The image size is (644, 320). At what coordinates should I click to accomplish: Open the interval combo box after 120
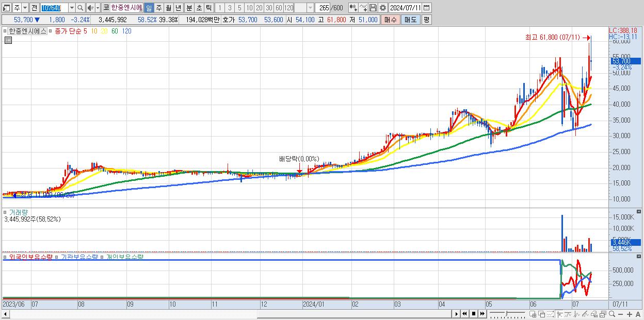pos(304,8)
